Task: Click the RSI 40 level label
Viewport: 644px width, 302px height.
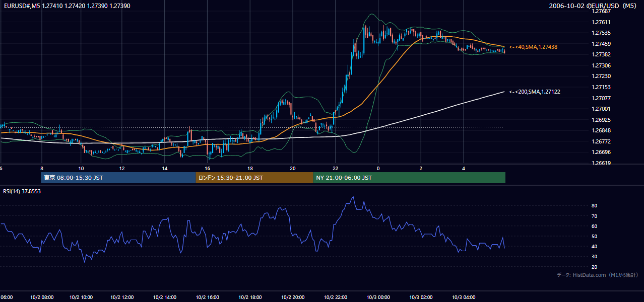Action: 594,246
